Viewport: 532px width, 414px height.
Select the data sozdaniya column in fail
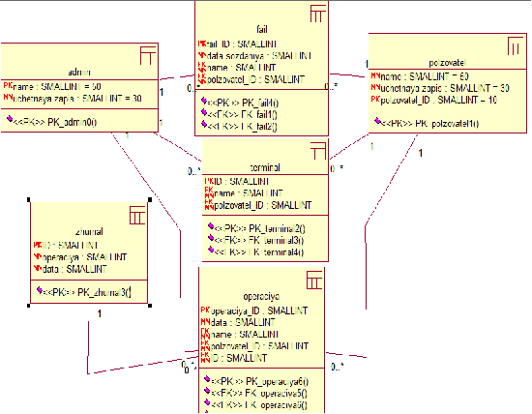tap(254, 56)
